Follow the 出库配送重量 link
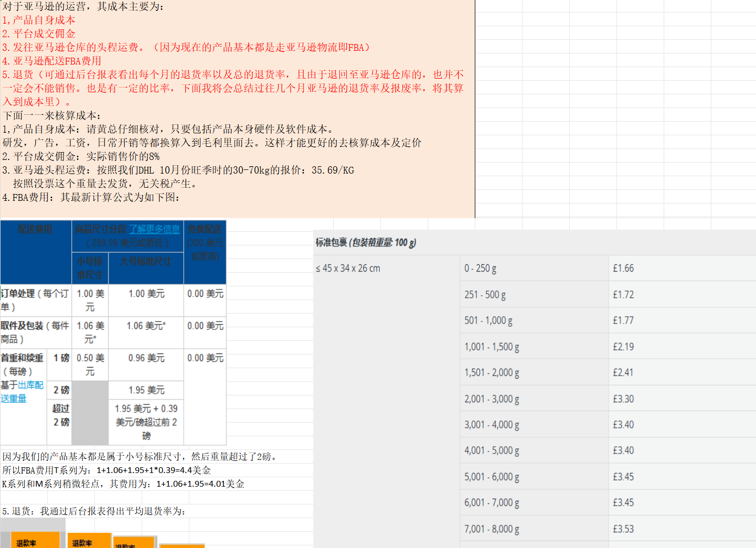Screen dimensions: 756x548 coord(22,392)
